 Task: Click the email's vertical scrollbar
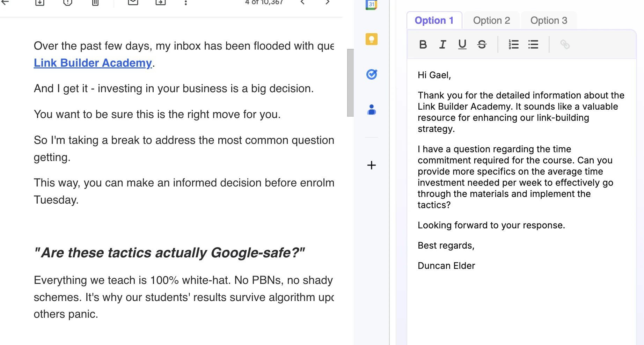point(350,83)
